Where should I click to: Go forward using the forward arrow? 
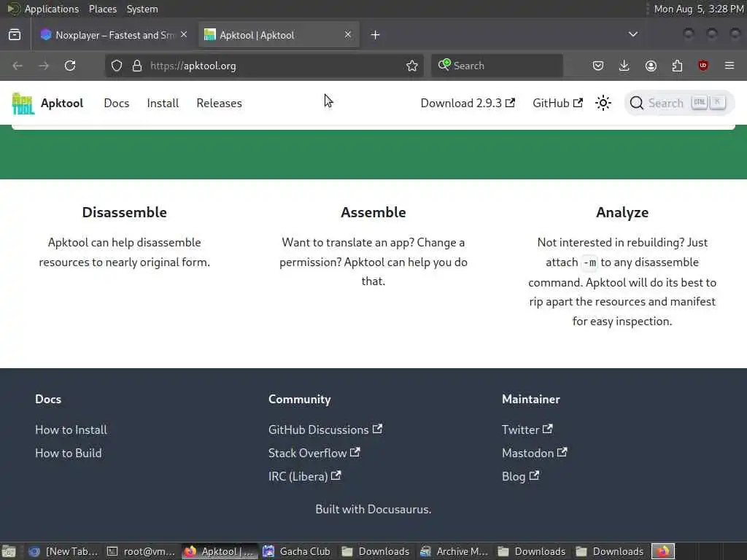(44, 66)
